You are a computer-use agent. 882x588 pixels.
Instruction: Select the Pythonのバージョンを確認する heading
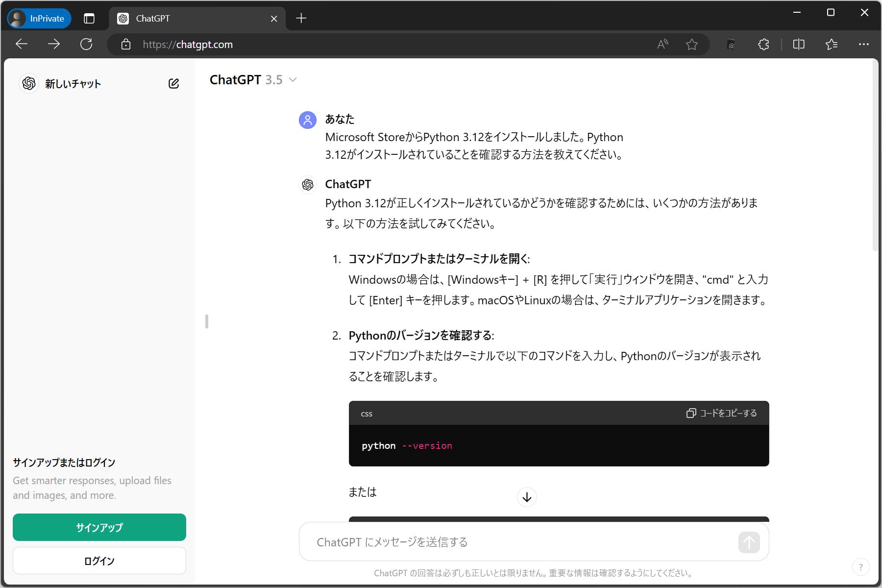[x=421, y=336]
